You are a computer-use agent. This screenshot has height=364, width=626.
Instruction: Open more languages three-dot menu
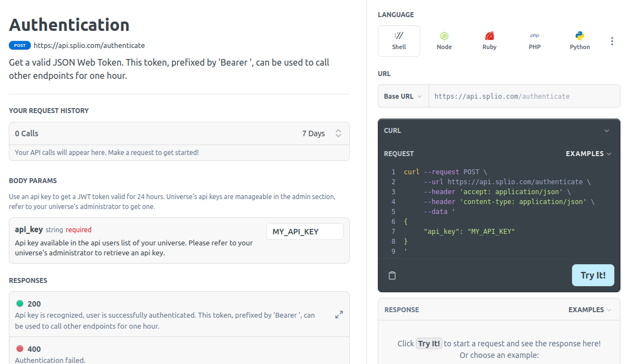pos(612,41)
